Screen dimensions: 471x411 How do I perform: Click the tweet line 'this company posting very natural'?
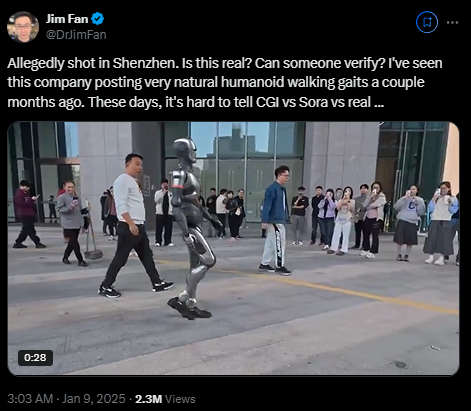click(112, 82)
